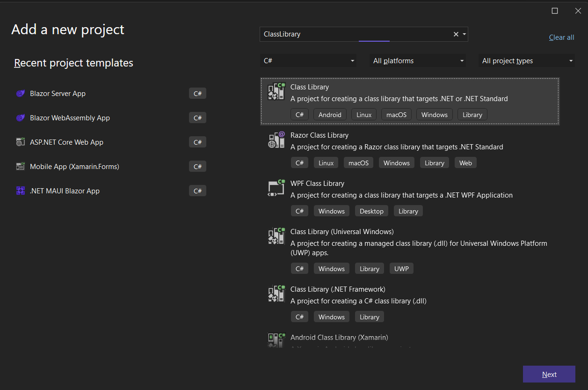The height and width of the screenshot is (390, 588).
Task: Open the All platforms filter dropdown
Action: 418,61
